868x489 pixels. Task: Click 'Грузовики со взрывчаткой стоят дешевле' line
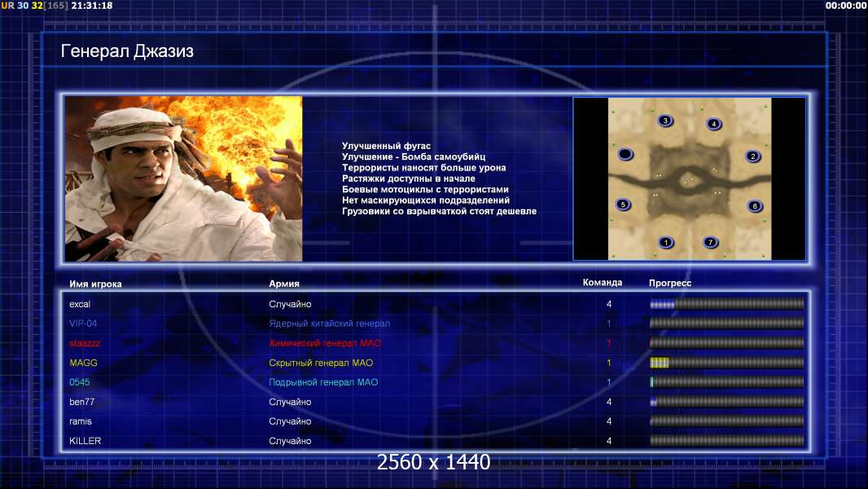(x=439, y=211)
